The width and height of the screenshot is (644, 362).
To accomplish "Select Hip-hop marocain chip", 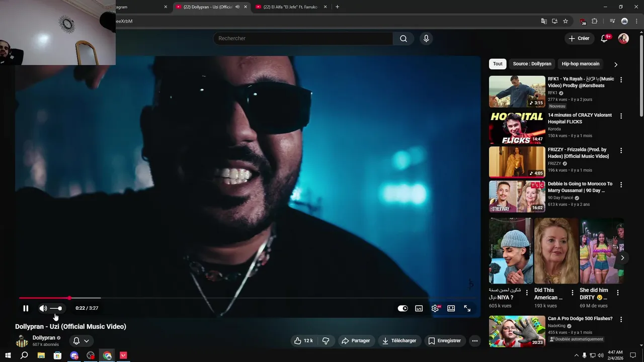I will point(580,64).
